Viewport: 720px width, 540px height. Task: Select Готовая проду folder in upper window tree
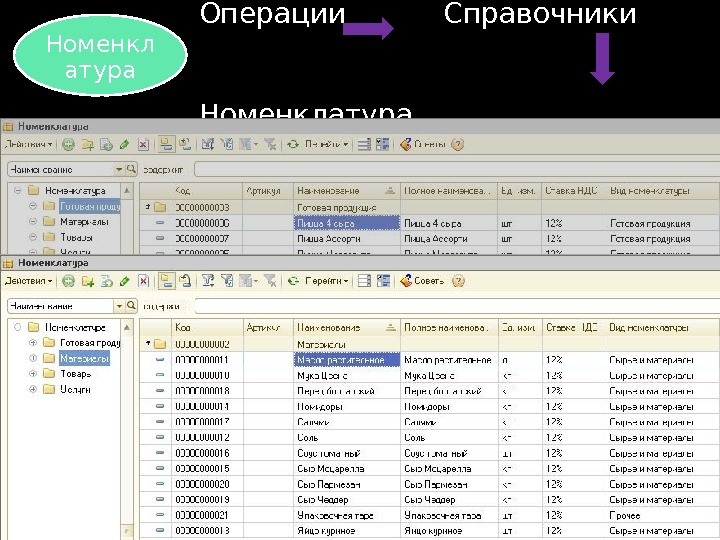pyautogui.click(x=90, y=207)
